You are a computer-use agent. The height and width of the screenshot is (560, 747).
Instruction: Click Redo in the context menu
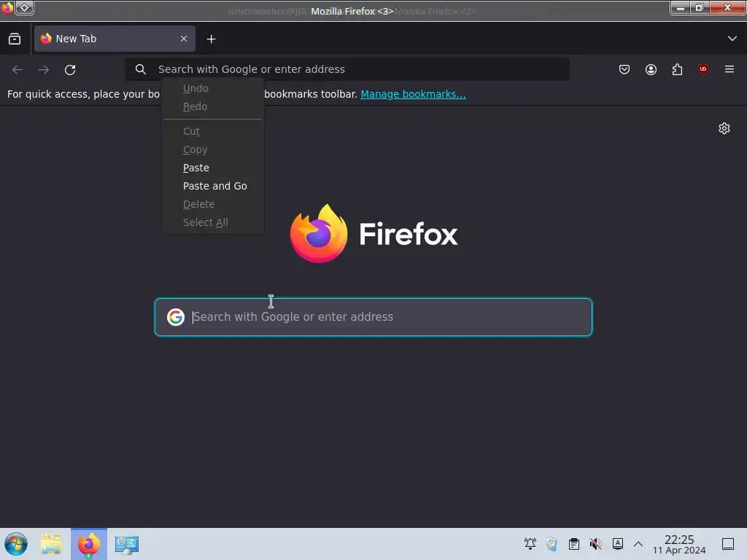click(213, 106)
